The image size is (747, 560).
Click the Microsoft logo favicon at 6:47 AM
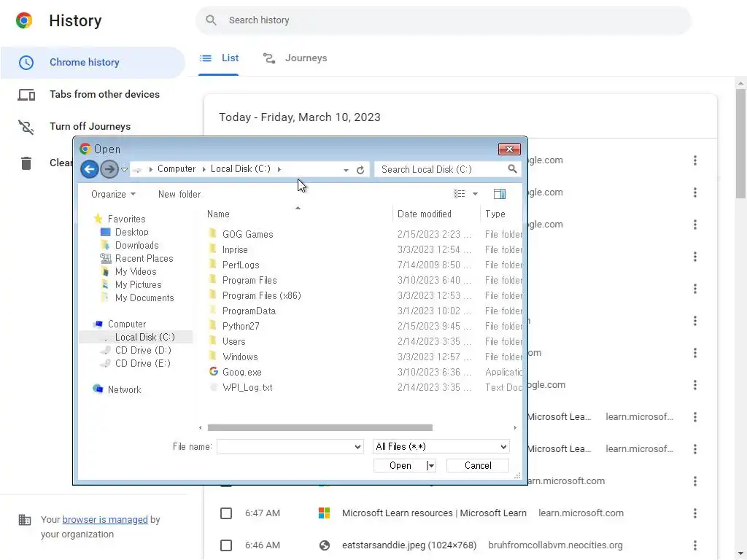click(325, 513)
